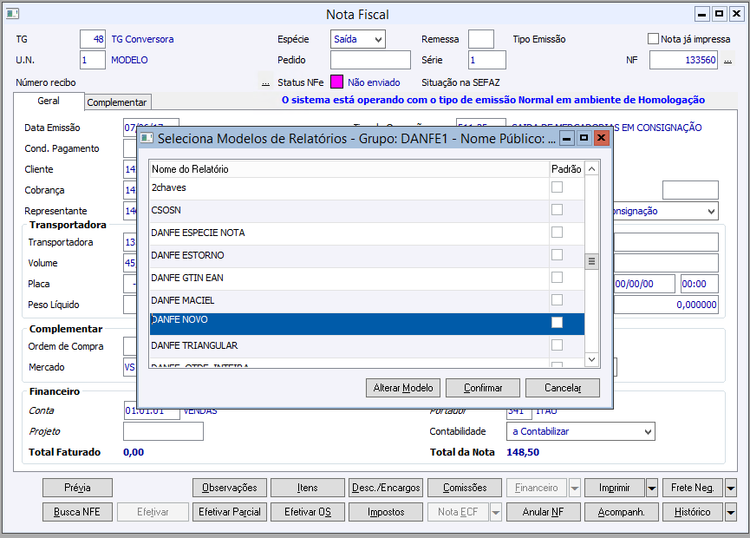Click the NF number field 133560
Image resolution: width=750 pixels, height=538 pixels.
click(x=684, y=60)
